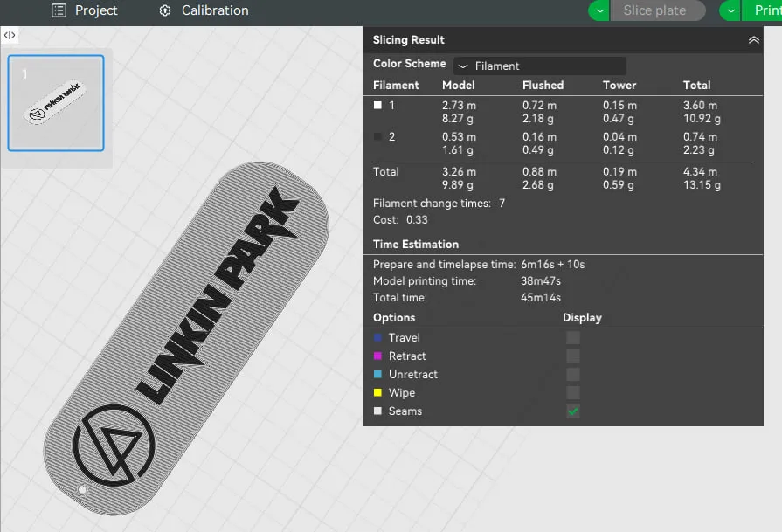This screenshot has height=532, width=782.
Task: Click the Calibration gear icon
Action: click(x=165, y=10)
